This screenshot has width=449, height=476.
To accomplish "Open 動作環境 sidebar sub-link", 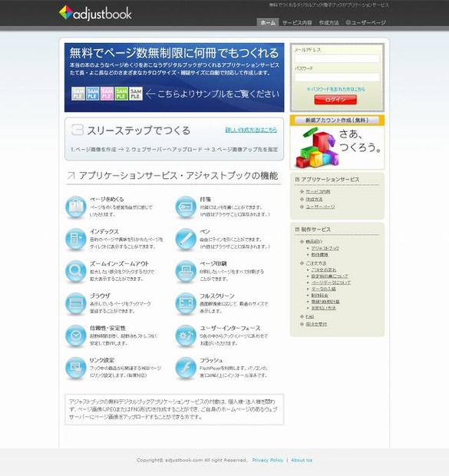I will 320,255.
